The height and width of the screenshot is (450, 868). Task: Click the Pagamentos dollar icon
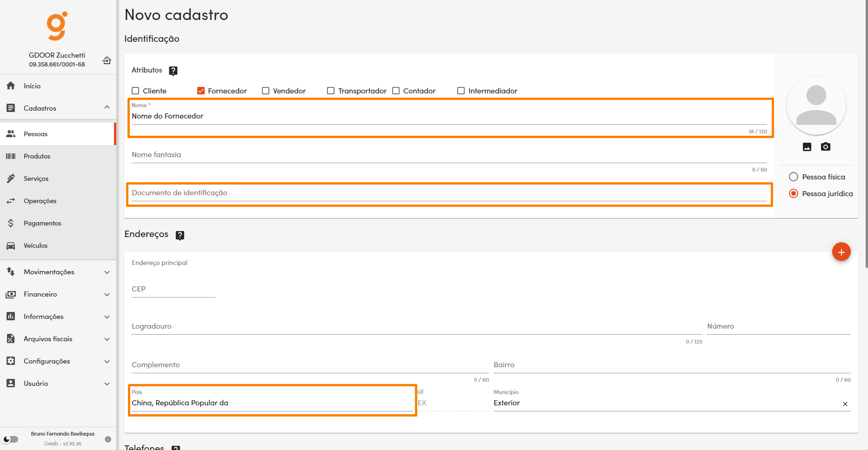click(11, 223)
